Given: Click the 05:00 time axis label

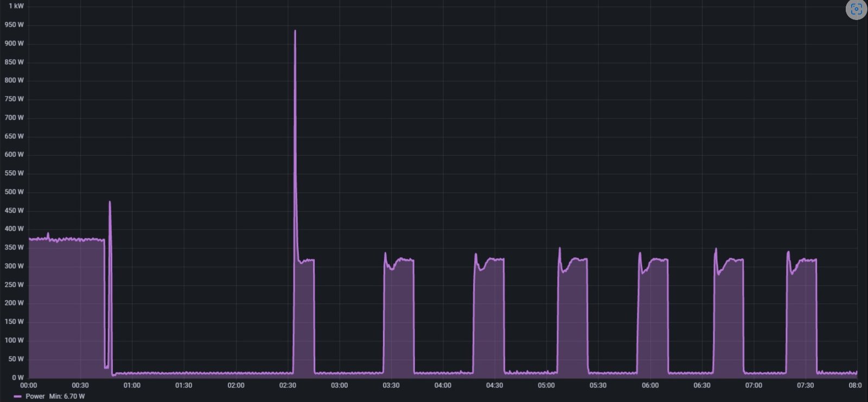Looking at the screenshot, I should (x=546, y=386).
